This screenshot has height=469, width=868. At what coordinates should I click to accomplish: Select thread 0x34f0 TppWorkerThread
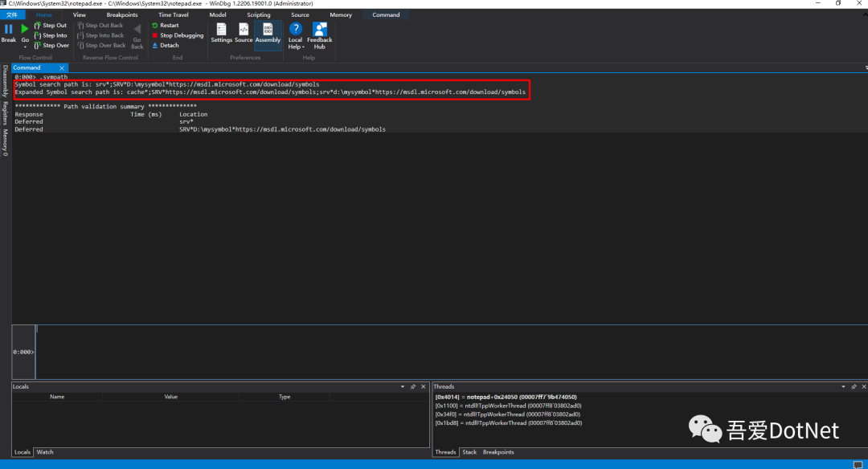pyautogui.click(x=508, y=414)
